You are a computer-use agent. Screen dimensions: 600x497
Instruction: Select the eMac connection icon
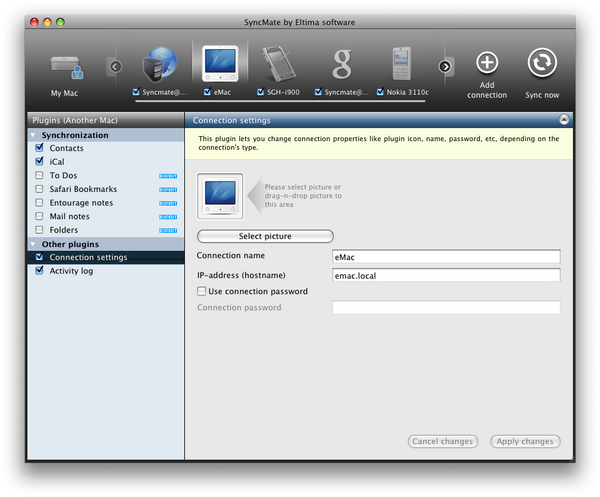click(220, 64)
